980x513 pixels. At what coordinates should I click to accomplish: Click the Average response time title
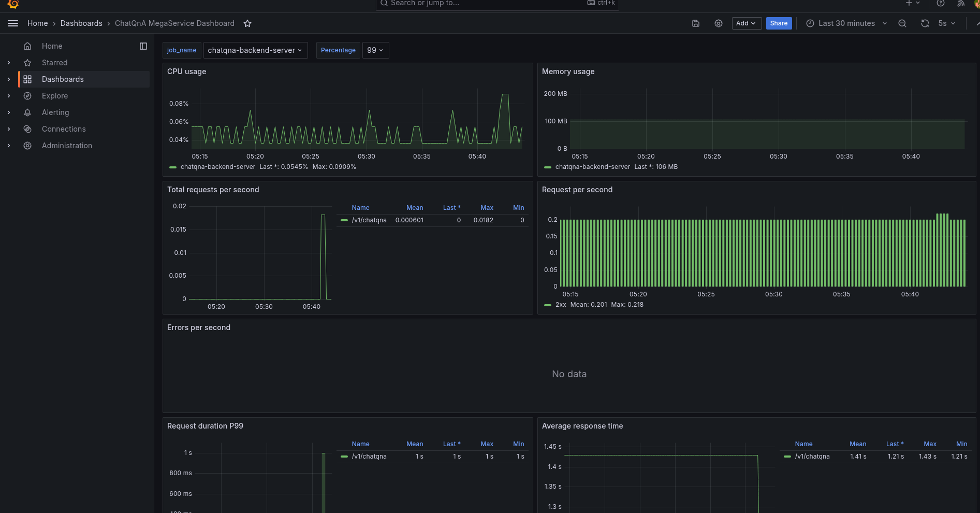pyautogui.click(x=582, y=426)
